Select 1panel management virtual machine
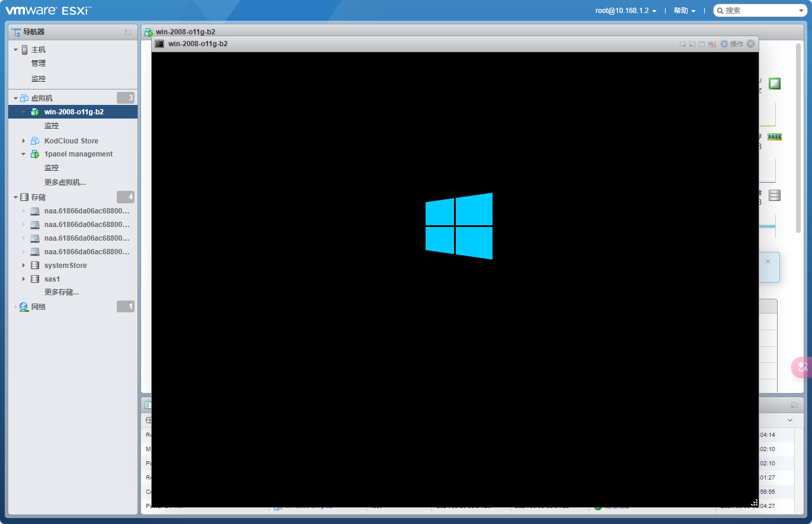The height and width of the screenshot is (524, 812). (78, 154)
